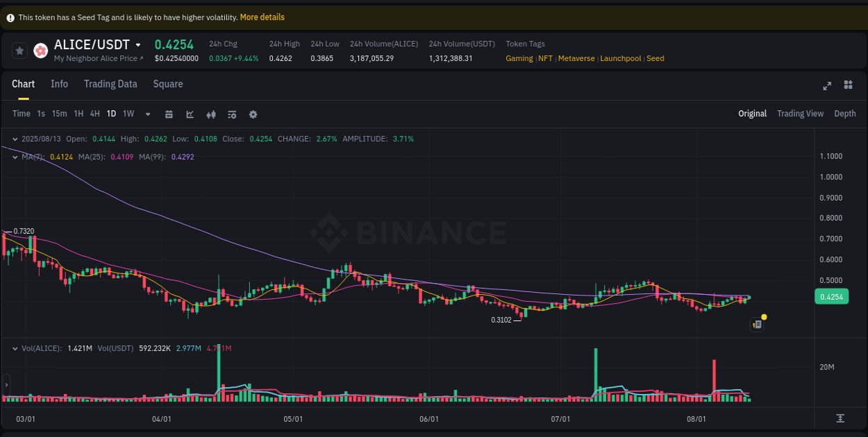Expand chart to fullscreen view
Image resolution: width=868 pixels, height=437 pixels.
point(826,85)
